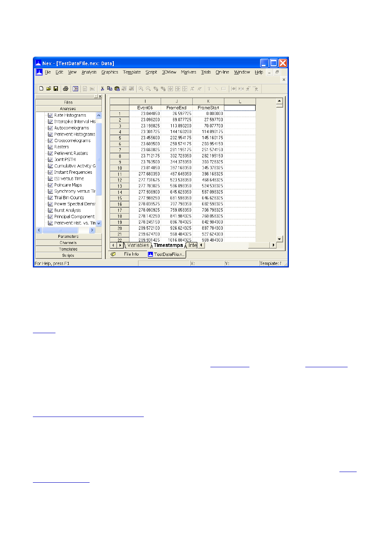The width and height of the screenshot is (392, 555).
Task: Select the FrameStart column header
Action: coord(208,108)
